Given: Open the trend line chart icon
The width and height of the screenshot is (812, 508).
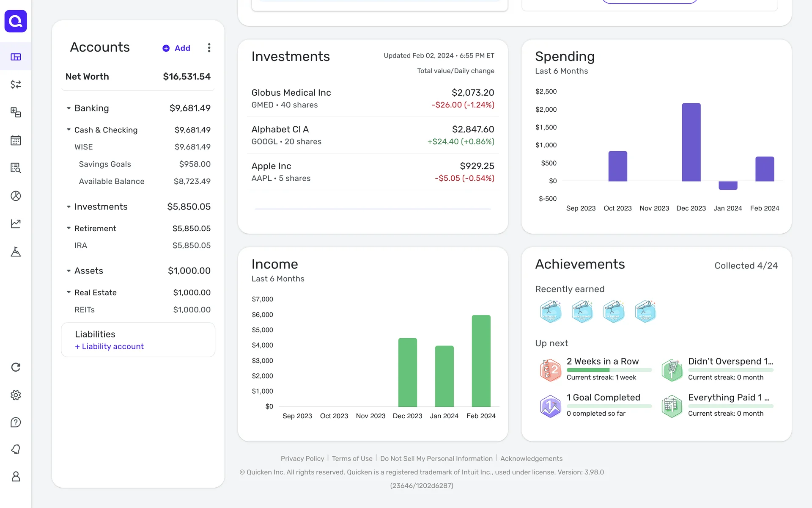Looking at the screenshot, I should pyautogui.click(x=16, y=224).
